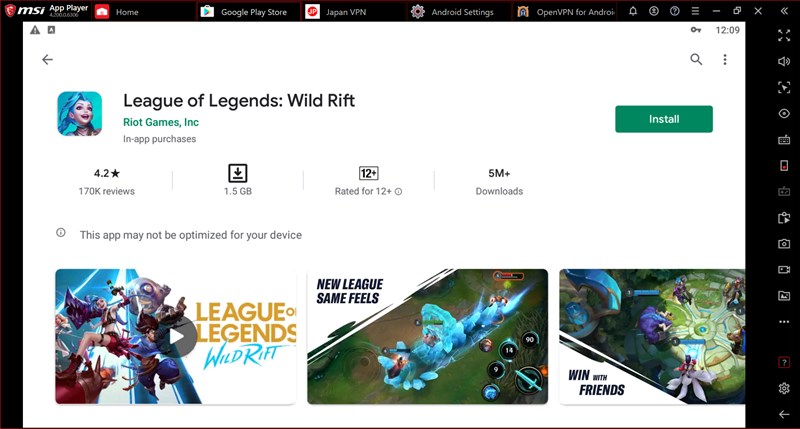Open Play Store search magnifier

696,60
